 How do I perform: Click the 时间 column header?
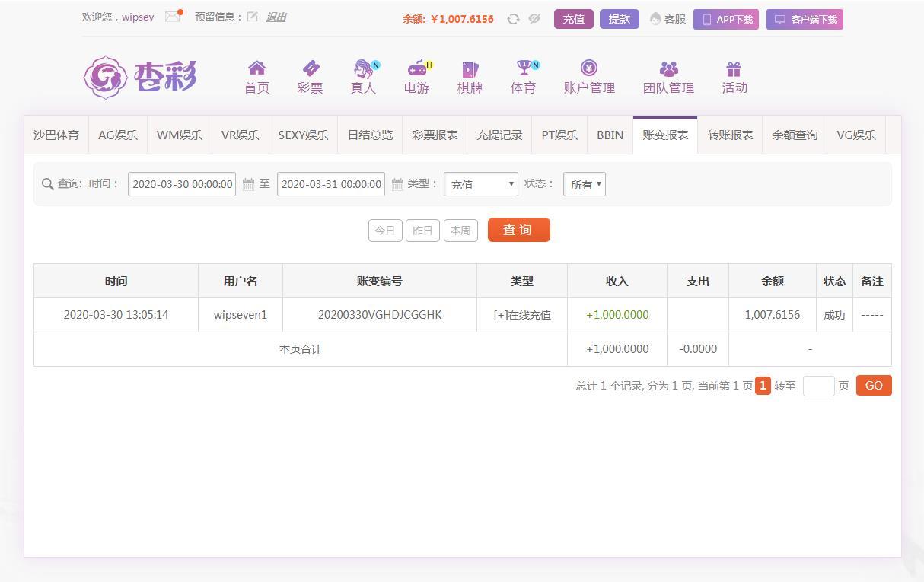pyautogui.click(x=116, y=281)
